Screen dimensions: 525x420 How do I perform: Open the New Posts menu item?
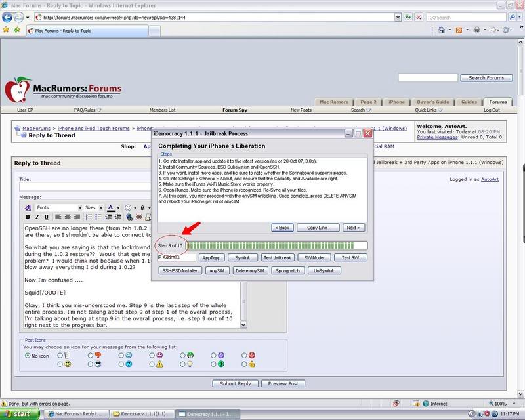[301, 110]
